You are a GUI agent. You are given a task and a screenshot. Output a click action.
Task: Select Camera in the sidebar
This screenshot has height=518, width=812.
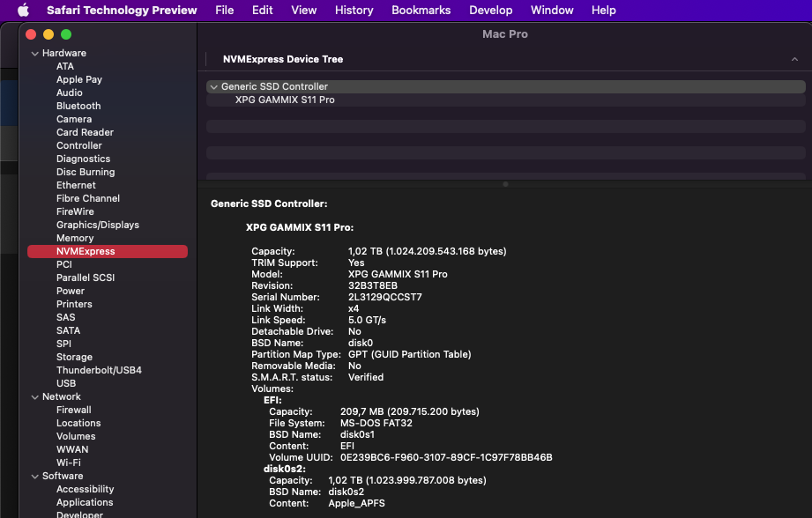(x=74, y=119)
